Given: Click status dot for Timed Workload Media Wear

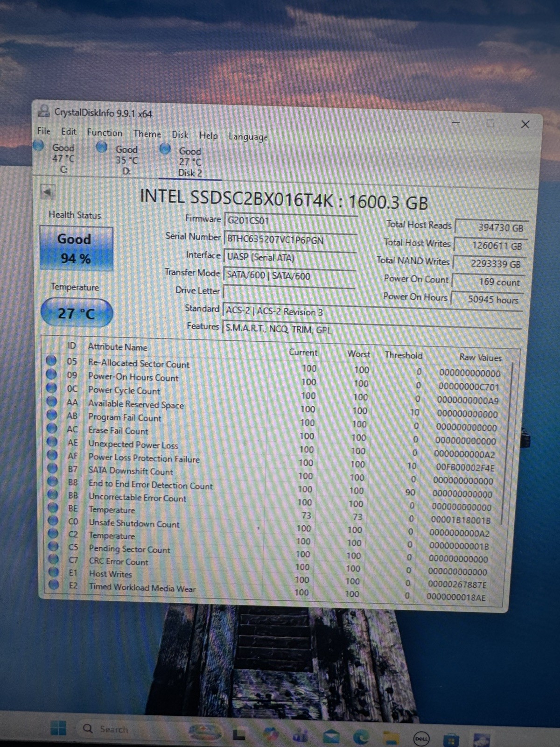Looking at the screenshot, I should click(54, 584).
